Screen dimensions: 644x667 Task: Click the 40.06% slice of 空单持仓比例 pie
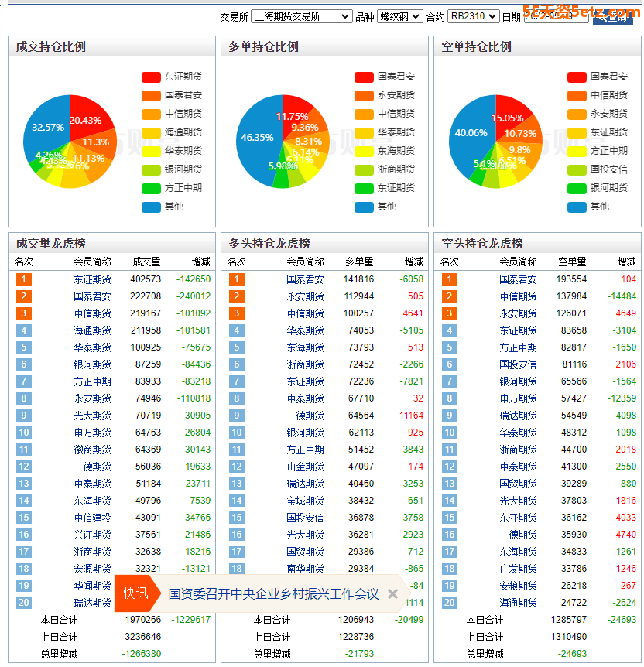470,133
